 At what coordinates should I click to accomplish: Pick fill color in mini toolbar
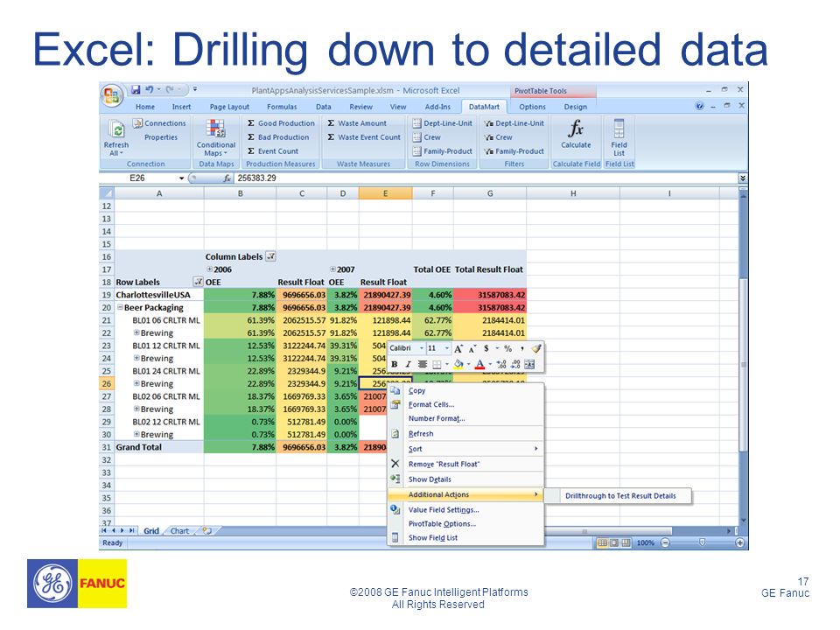pyautogui.click(x=458, y=364)
